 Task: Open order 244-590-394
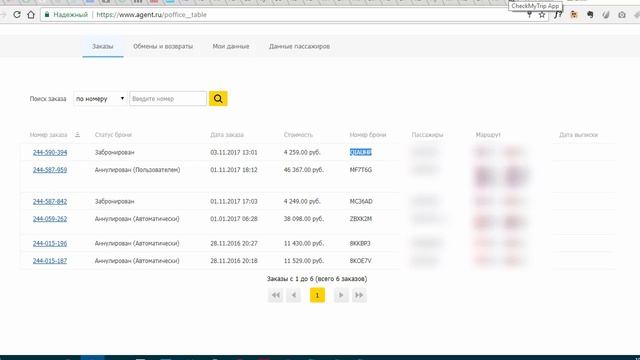(50, 152)
